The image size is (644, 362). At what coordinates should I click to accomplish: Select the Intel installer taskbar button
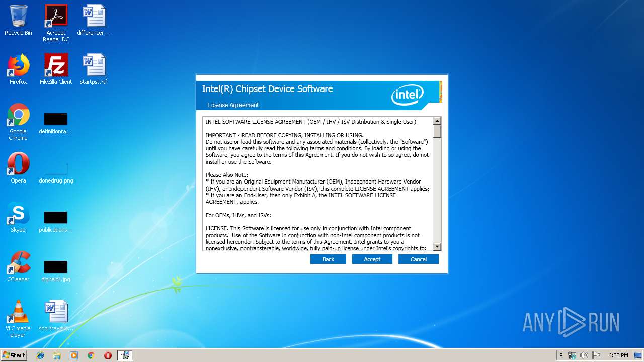[125, 355]
